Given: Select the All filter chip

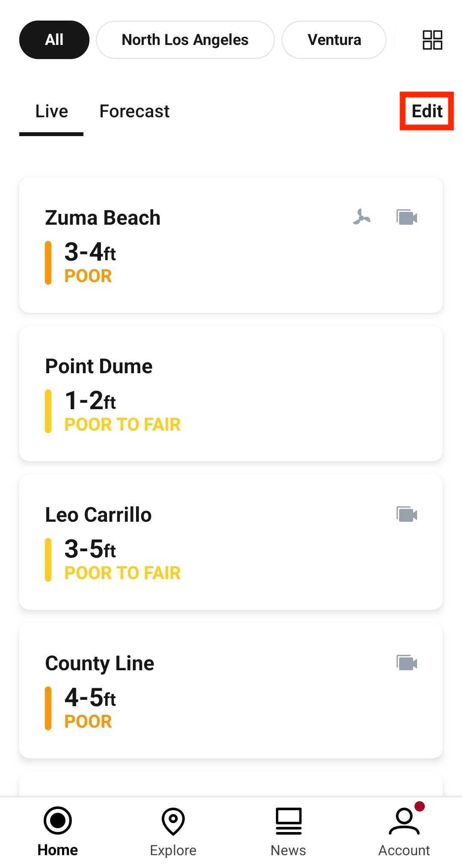Looking at the screenshot, I should [x=54, y=40].
